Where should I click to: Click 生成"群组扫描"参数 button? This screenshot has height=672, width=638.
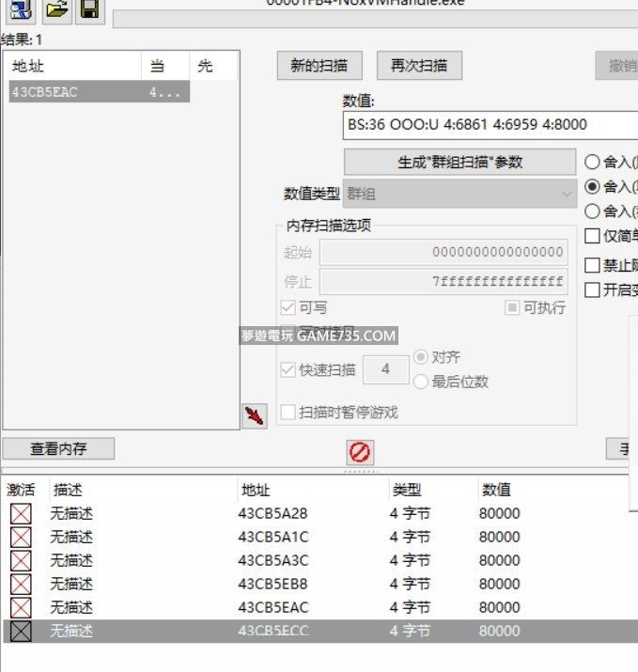tap(459, 162)
